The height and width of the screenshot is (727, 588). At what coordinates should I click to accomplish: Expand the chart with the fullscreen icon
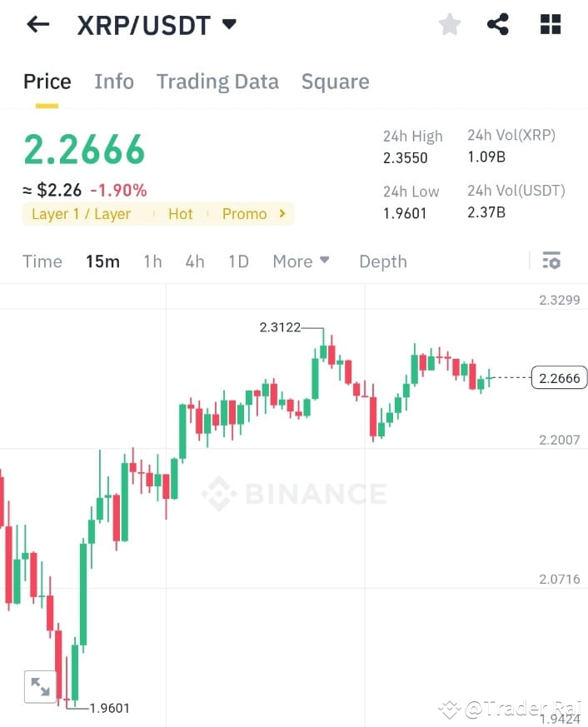click(x=41, y=686)
